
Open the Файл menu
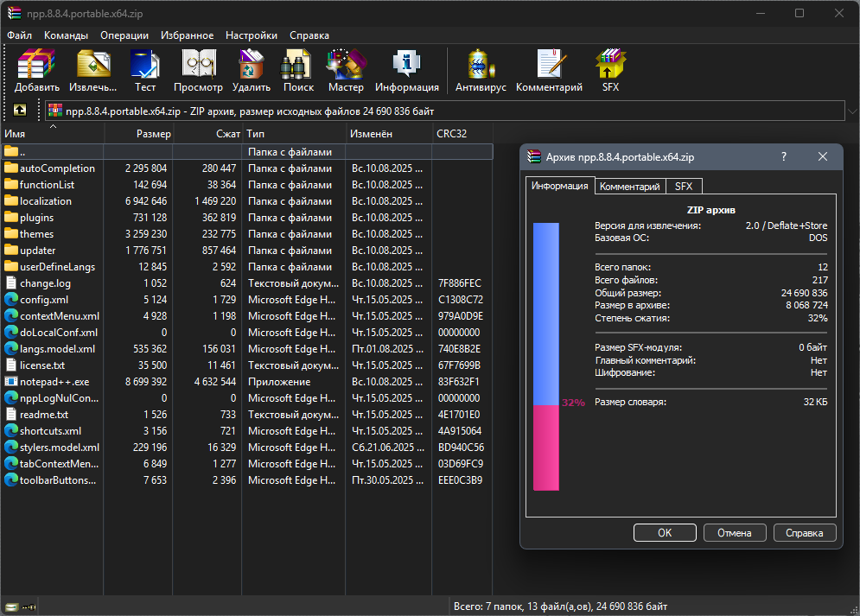click(19, 35)
